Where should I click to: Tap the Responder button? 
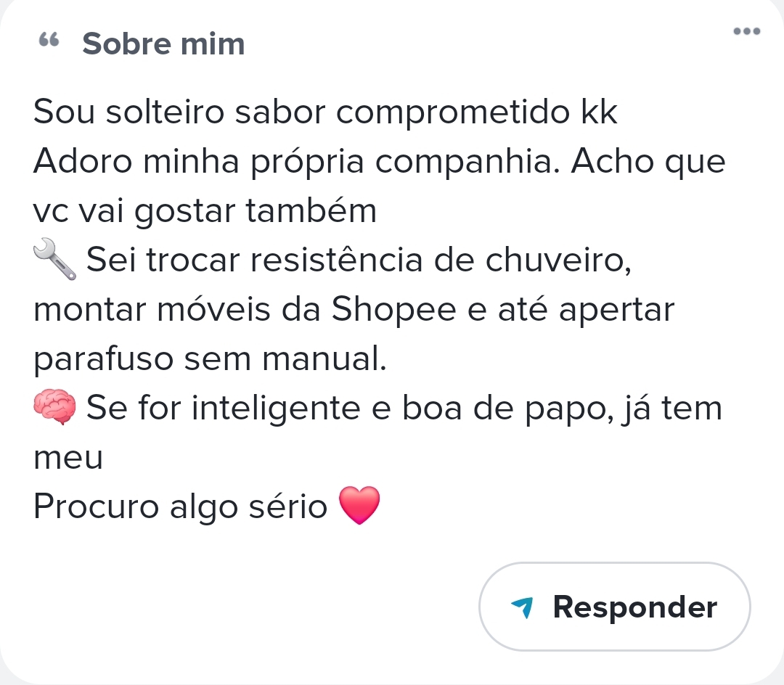point(614,607)
